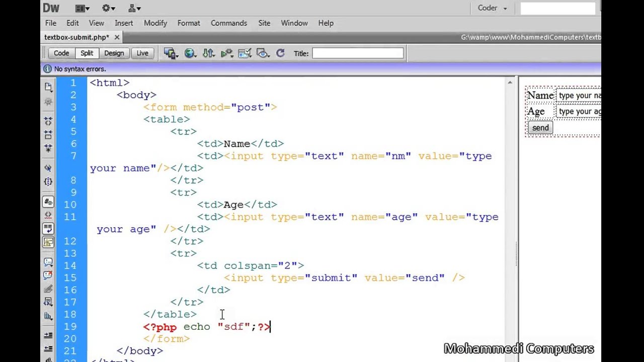Switch to Split view

(x=87, y=53)
